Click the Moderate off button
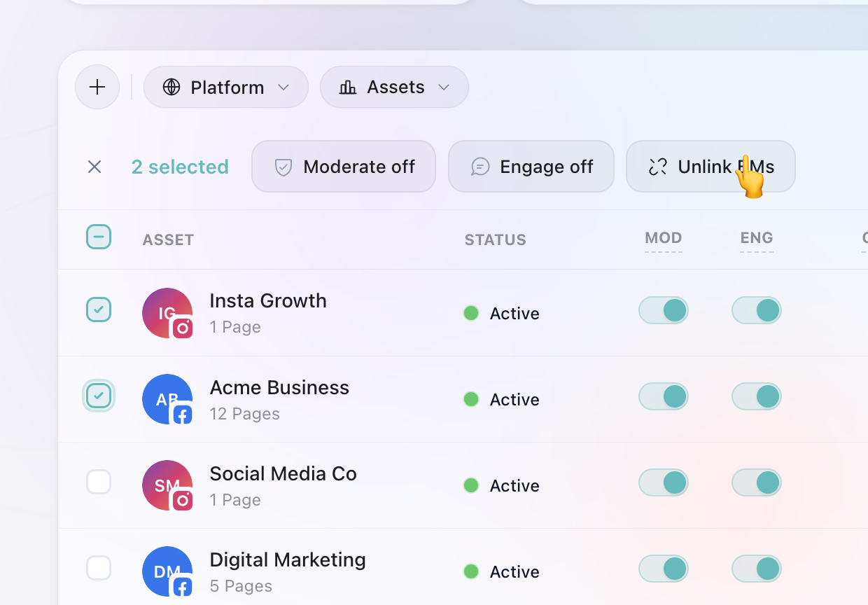 344,167
